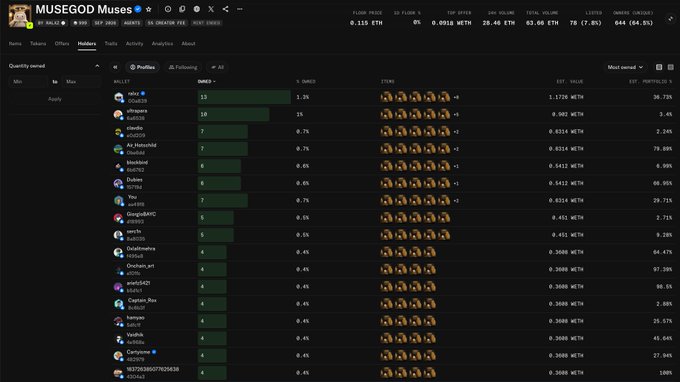Open the Items tab
This screenshot has height=382, width=680.
15,44
